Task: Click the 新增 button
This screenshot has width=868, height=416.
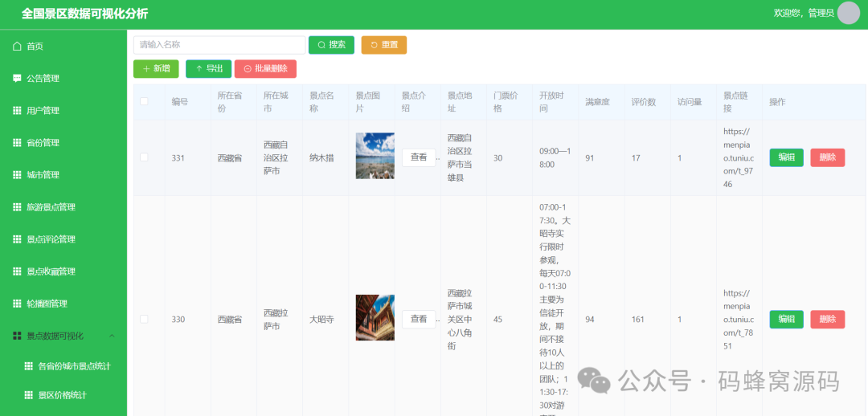Action: click(x=156, y=68)
